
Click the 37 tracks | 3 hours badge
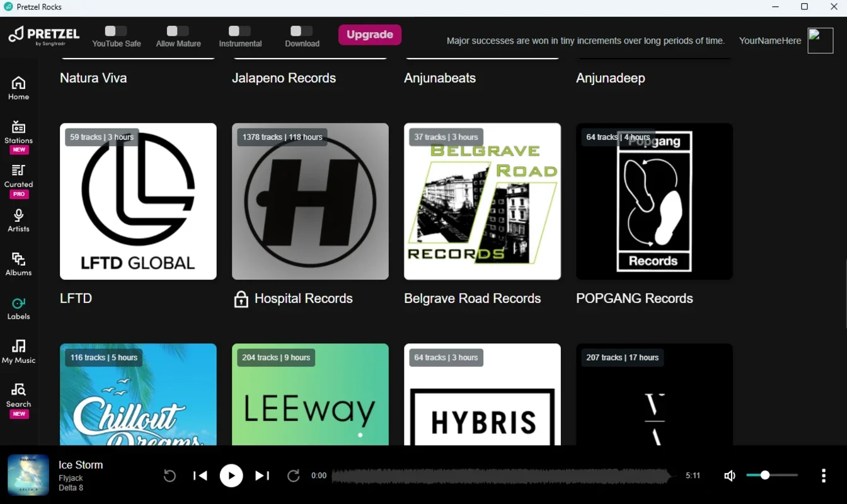446,137
